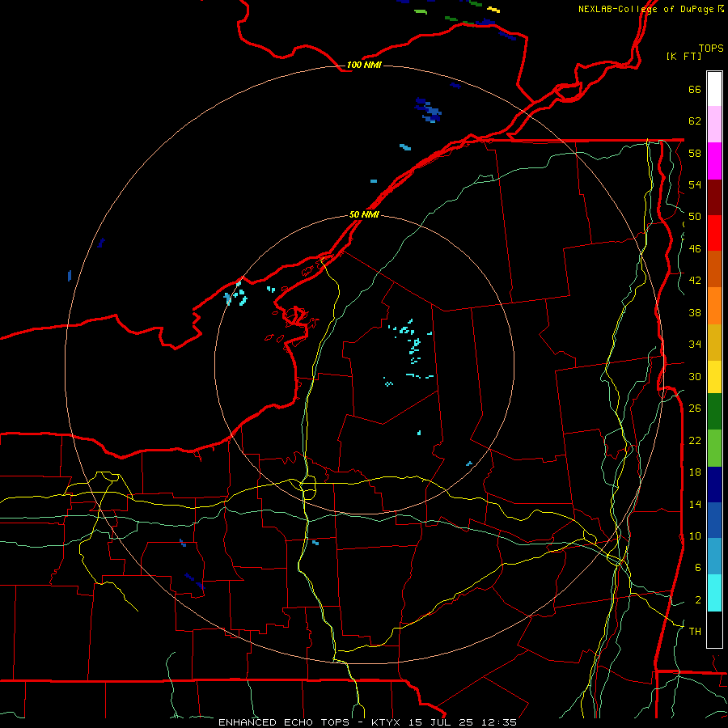
Task: Click the "100 NMI" range ring label
Action: tap(364, 65)
